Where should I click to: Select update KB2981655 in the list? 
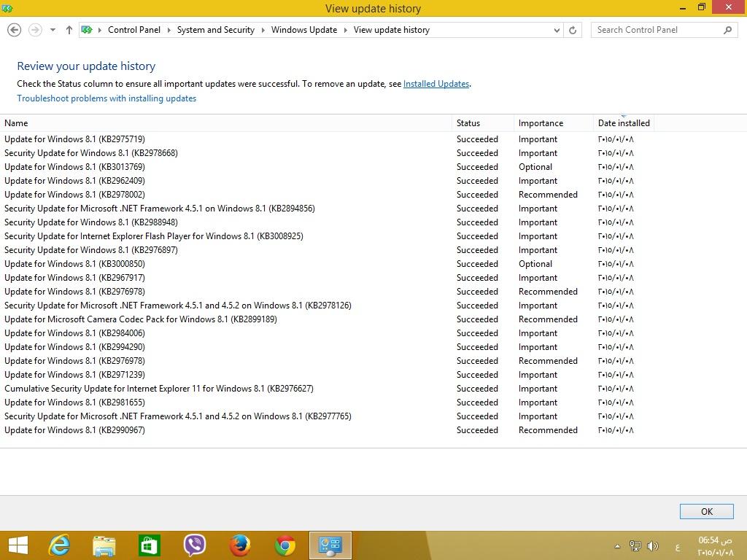(x=327, y=402)
